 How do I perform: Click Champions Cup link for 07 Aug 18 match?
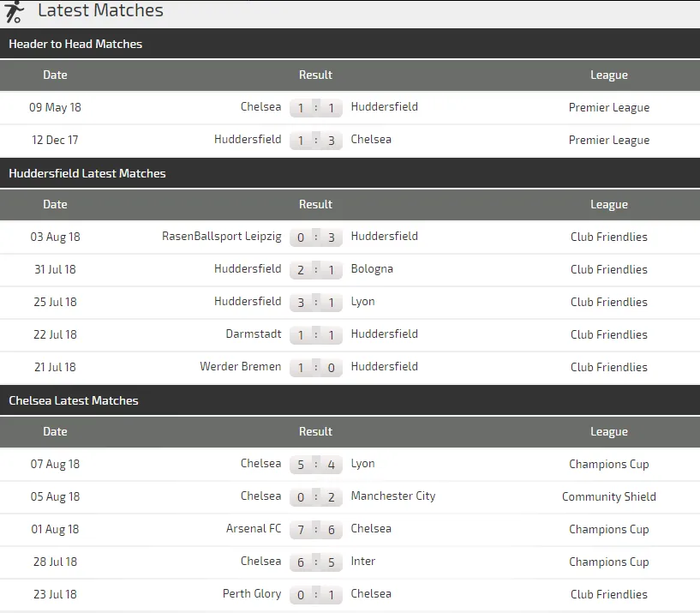point(608,464)
